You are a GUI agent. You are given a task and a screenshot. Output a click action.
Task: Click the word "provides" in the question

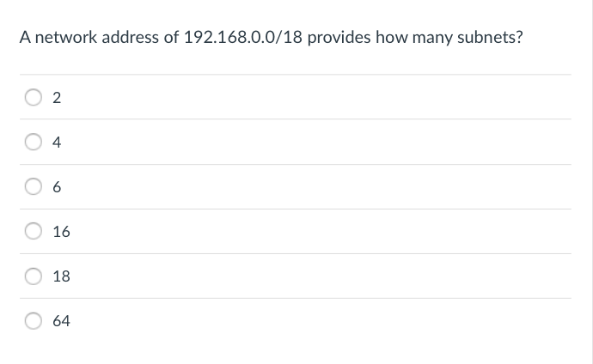[x=339, y=37]
